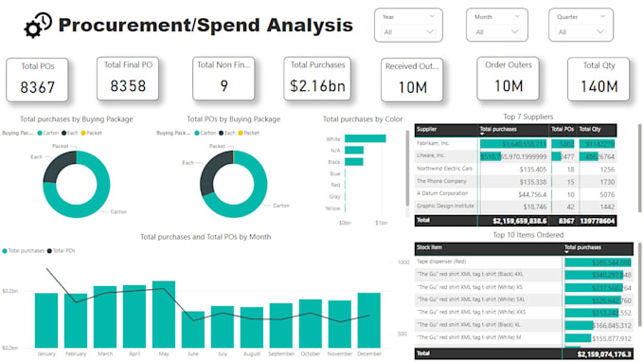644x362 pixels.
Task: Toggle Each legend in Total POs donut
Action: click(227, 133)
